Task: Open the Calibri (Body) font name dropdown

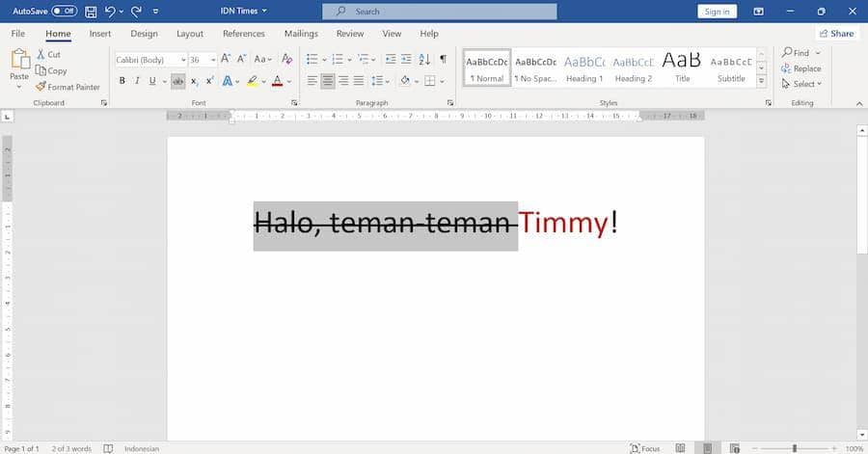Action: [182, 60]
